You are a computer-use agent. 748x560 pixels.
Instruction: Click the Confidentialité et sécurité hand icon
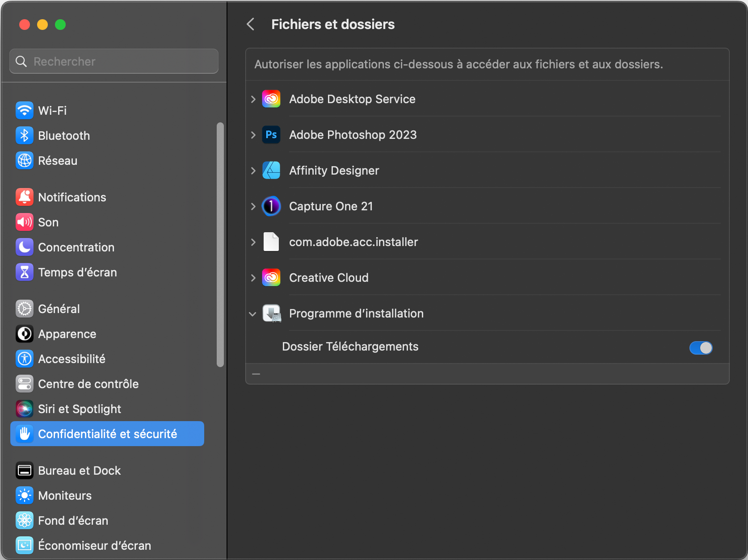(25, 434)
